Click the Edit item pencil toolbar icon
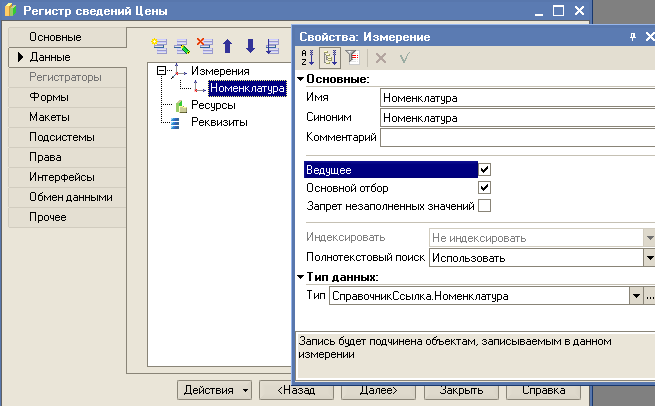The image size is (655, 406). (182, 46)
